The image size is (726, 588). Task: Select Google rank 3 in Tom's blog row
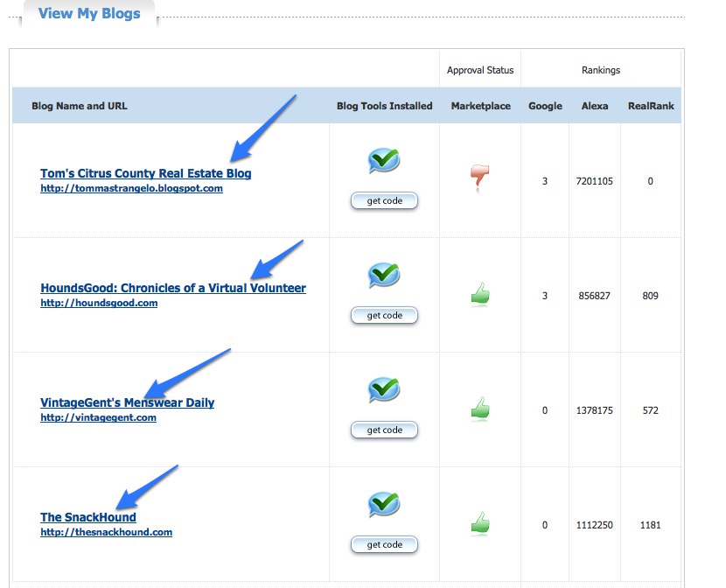click(545, 181)
